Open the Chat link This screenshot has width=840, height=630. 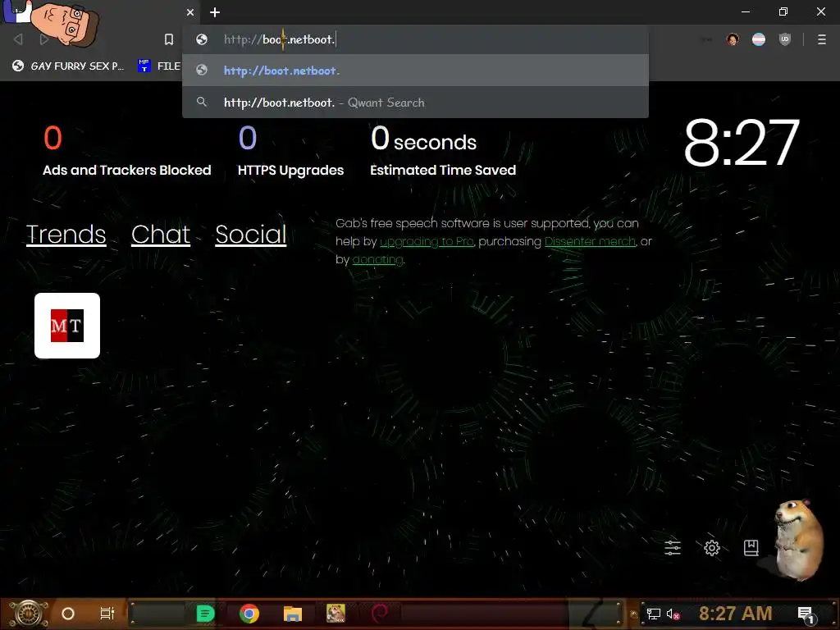[x=161, y=234]
